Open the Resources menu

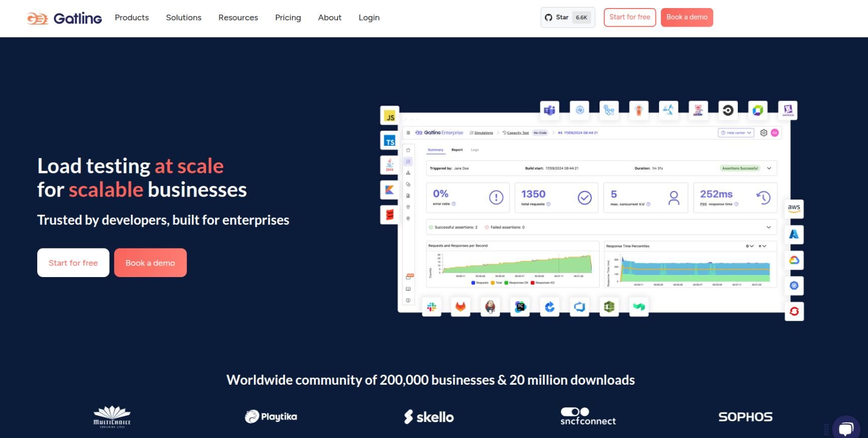[238, 18]
